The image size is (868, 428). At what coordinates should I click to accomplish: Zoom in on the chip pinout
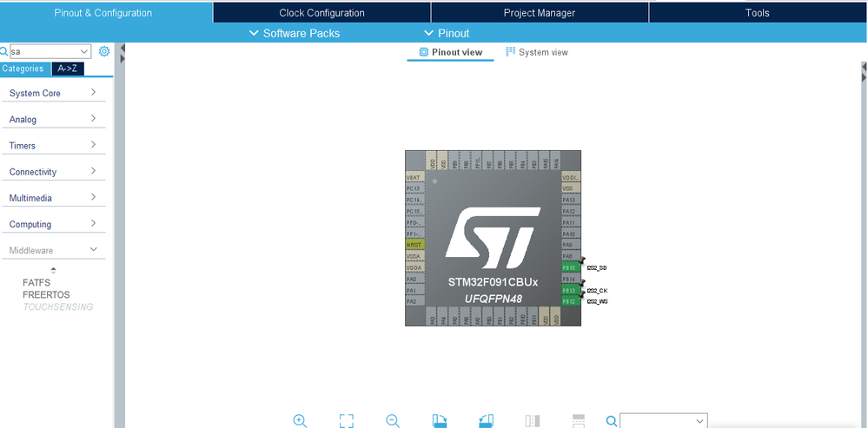(300, 420)
